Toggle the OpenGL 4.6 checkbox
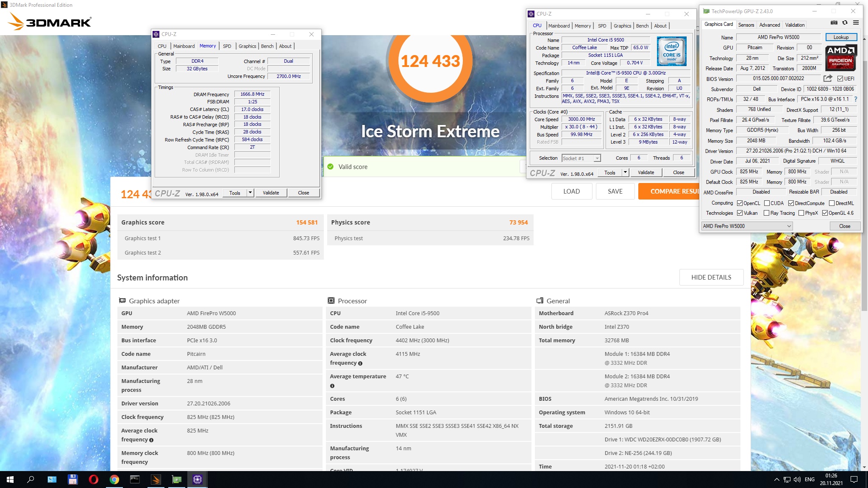The height and width of the screenshot is (488, 868). 825,213
